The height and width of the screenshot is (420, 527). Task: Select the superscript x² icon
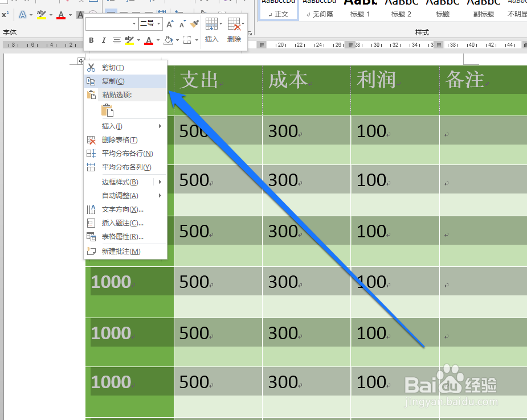5,13
